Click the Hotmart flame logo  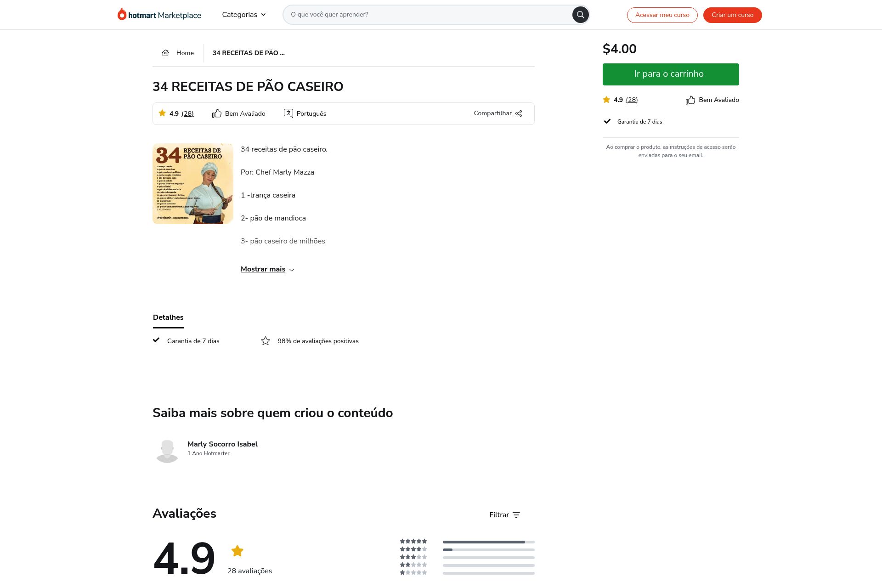[x=122, y=14]
